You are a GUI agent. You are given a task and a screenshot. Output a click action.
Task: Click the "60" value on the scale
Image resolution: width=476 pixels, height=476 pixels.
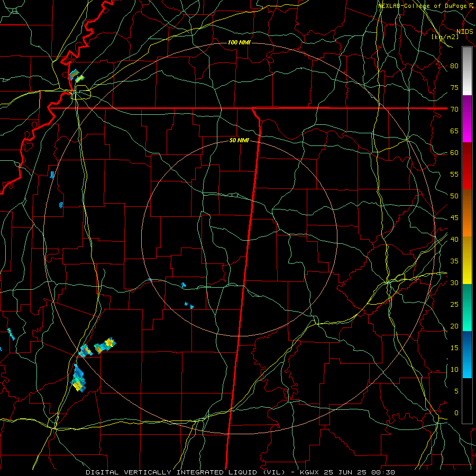coord(454,153)
